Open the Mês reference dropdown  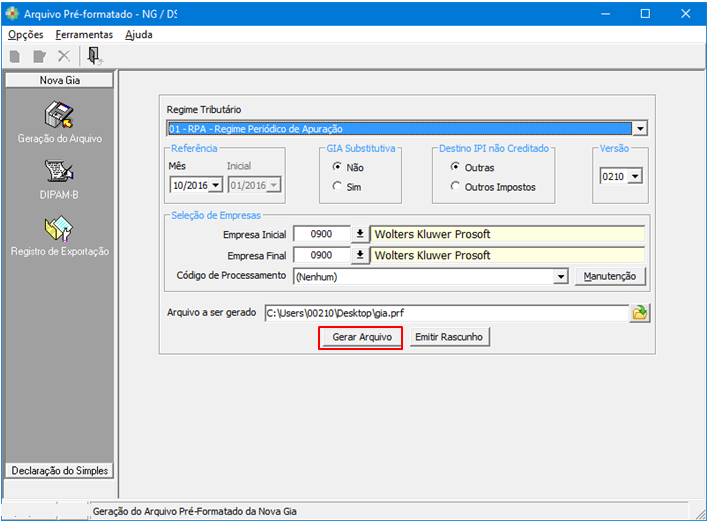pyautogui.click(x=215, y=185)
